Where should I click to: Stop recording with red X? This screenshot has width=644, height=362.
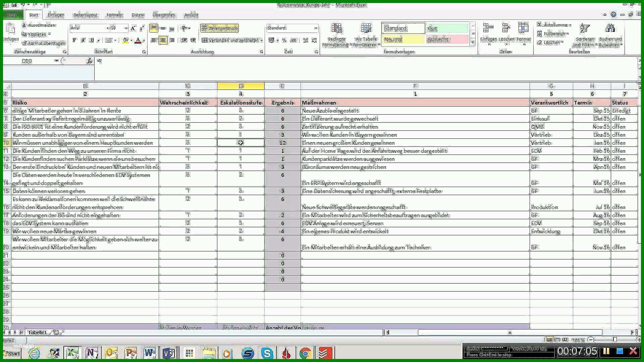(633, 351)
